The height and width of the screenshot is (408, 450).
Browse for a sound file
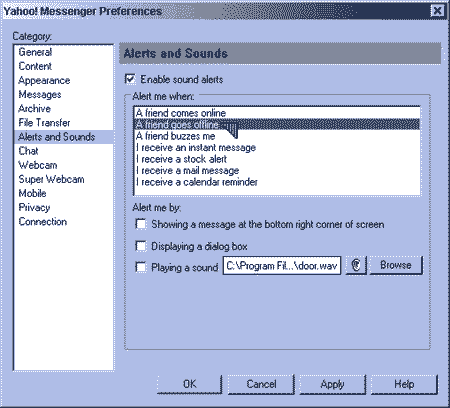396,265
